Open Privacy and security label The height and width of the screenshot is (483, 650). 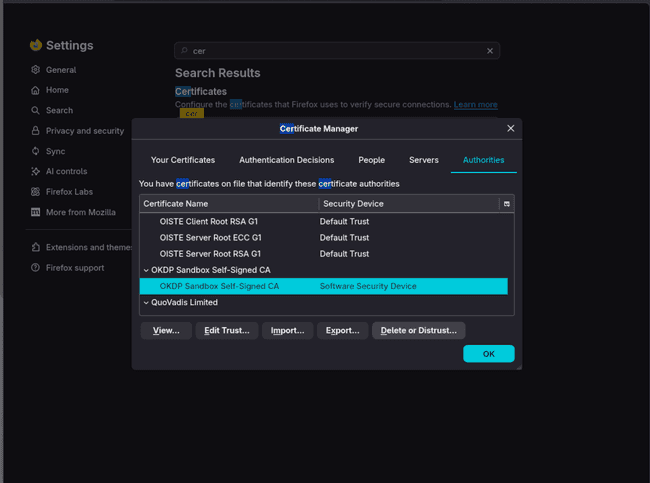tap(85, 131)
